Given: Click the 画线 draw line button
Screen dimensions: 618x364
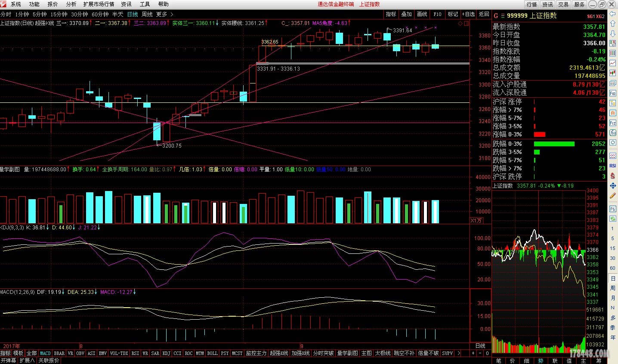Looking at the screenshot, I should click(x=422, y=14).
